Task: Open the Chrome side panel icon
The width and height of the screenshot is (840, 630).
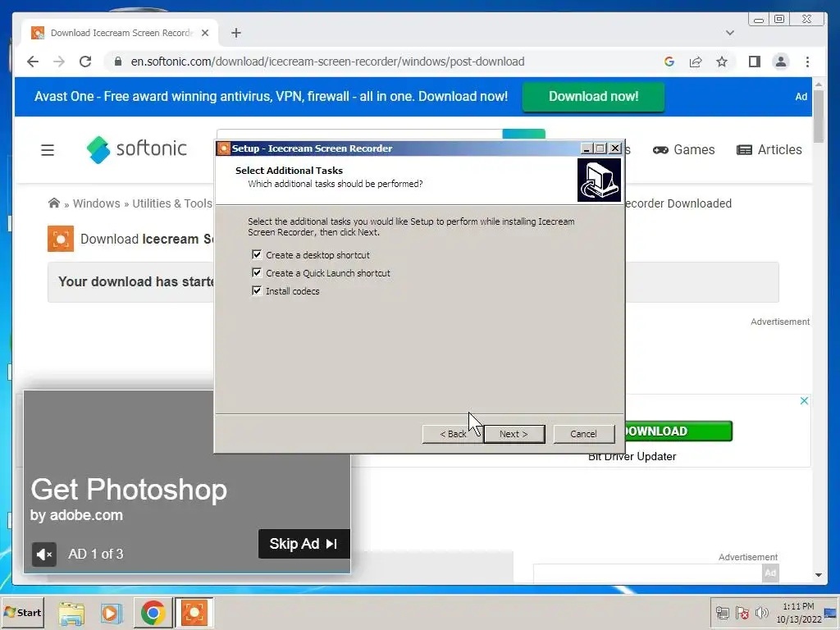Action: [755, 62]
